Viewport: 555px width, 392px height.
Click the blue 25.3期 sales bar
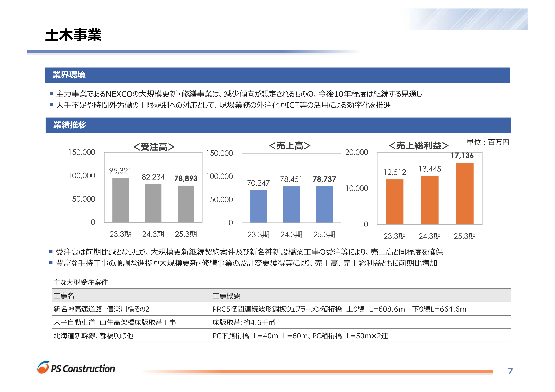324,204
